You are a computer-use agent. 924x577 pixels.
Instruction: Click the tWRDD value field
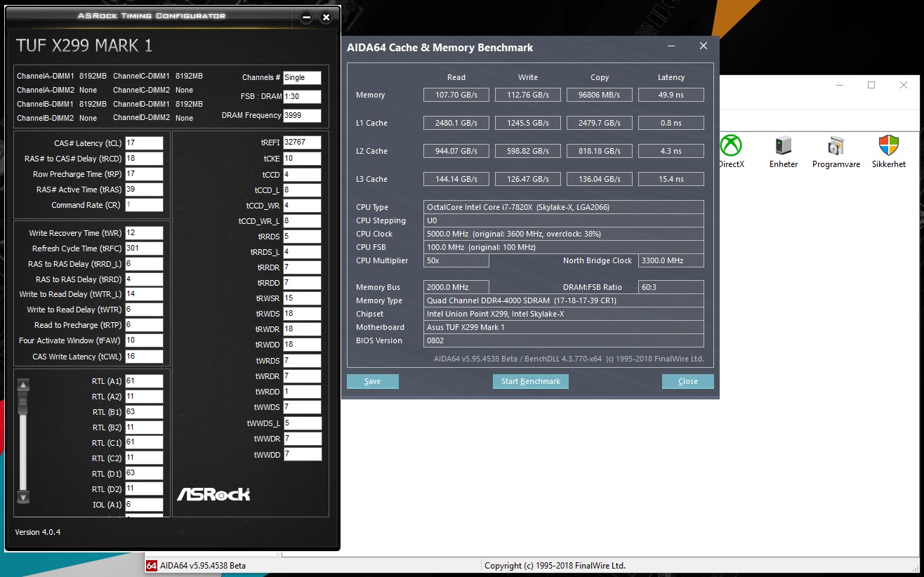[302, 392]
